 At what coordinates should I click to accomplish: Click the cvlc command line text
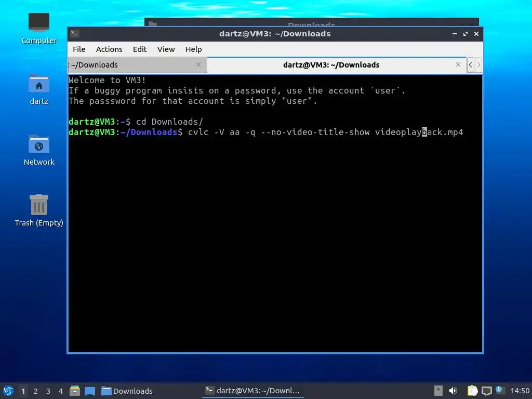click(x=325, y=132)
